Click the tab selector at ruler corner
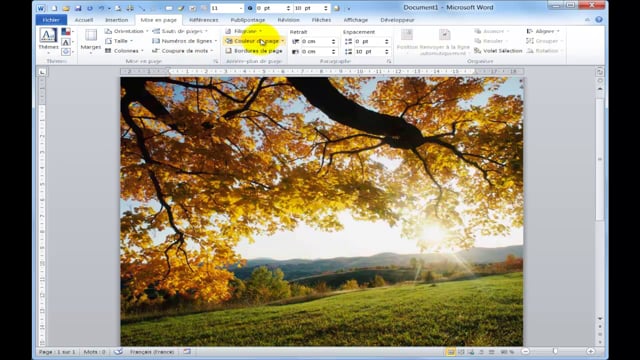 [x=42, y=72]
